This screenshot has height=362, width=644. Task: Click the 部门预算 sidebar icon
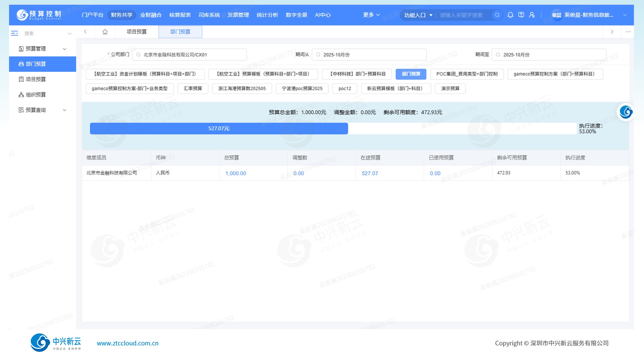point(21,64)
